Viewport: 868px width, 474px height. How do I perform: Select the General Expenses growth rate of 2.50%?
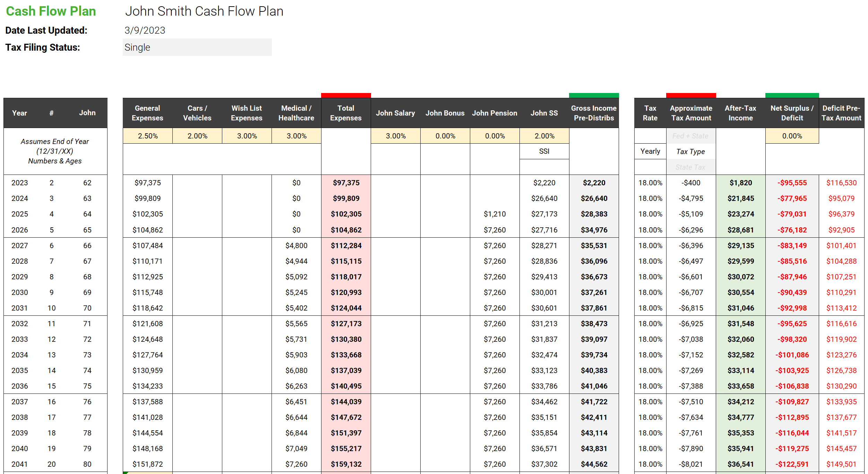pos(147,136)
